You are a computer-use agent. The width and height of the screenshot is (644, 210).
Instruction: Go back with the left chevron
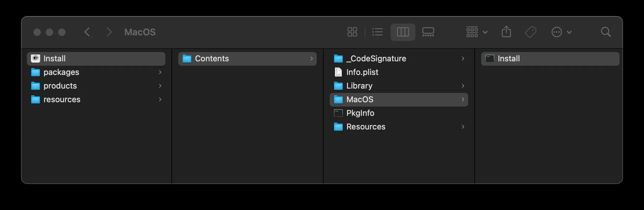(x=87, y=32)
